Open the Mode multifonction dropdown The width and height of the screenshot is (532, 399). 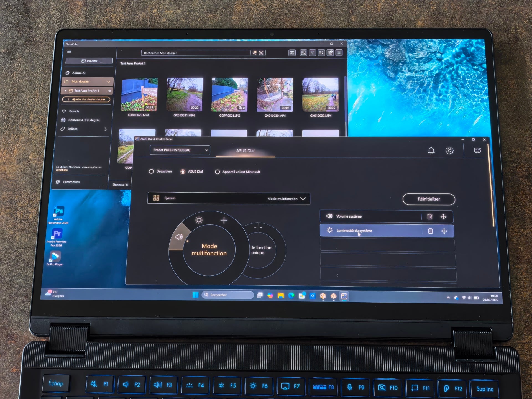coord(287,199)
